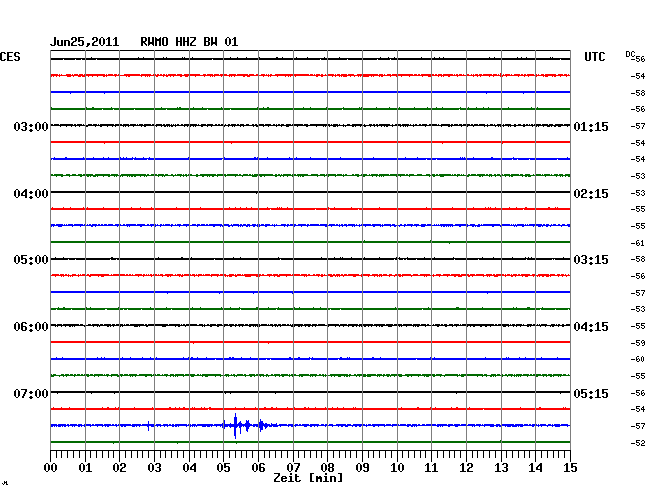
Task: Select the 05:00 local time label
Action: point(31,260)
